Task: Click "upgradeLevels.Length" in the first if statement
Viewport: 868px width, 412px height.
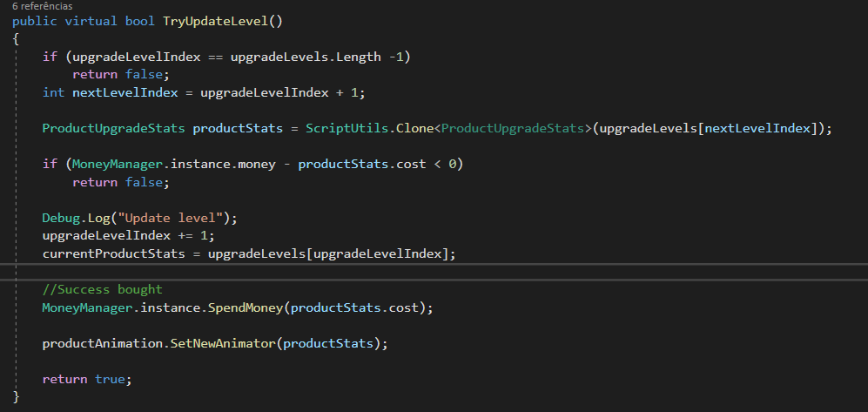Action: (x=306, y=57)
